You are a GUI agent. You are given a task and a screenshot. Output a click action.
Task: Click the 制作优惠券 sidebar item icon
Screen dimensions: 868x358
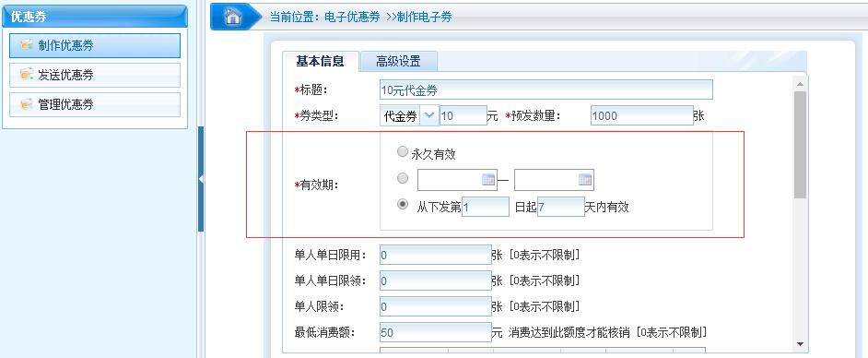pyautogui.click(x=27, y=45)
